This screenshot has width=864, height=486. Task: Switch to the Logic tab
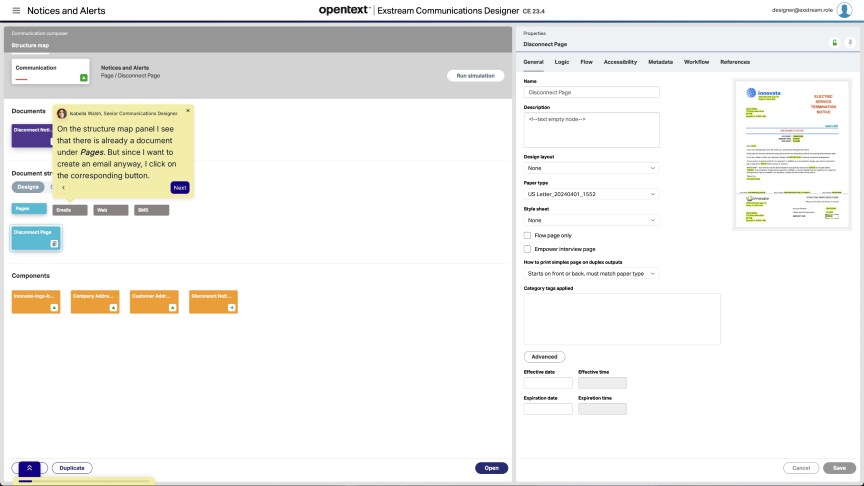pos(562,62)
